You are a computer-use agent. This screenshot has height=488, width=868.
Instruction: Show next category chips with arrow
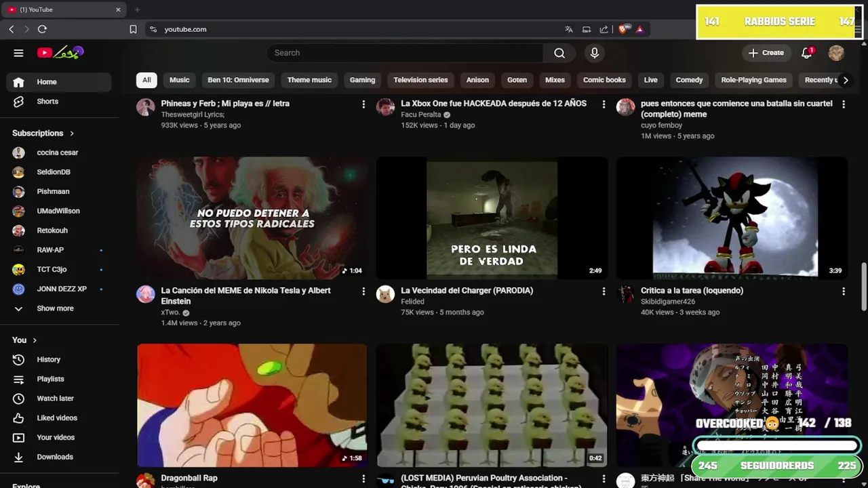[845, 80]
